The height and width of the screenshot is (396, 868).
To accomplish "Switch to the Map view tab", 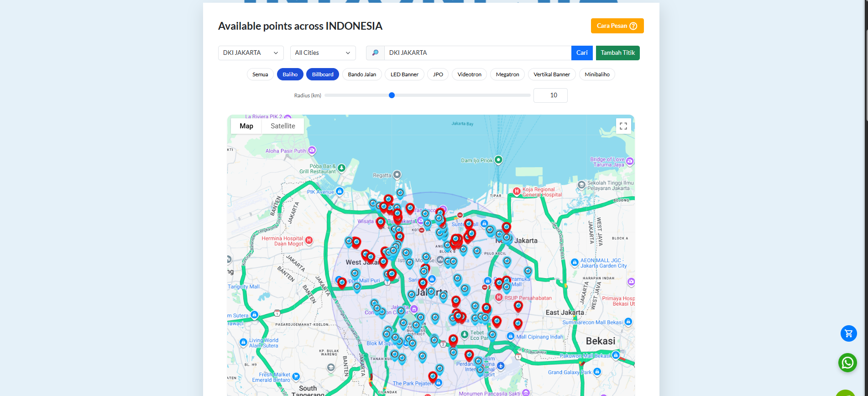I will click(246, 126).
